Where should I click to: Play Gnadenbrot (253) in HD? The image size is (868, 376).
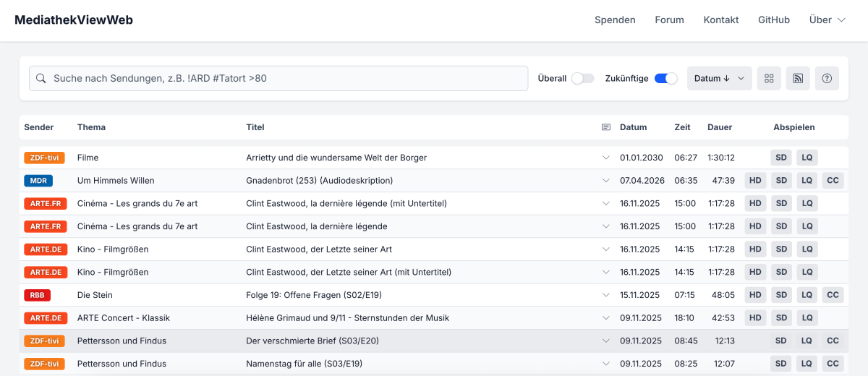pos(755,181)
